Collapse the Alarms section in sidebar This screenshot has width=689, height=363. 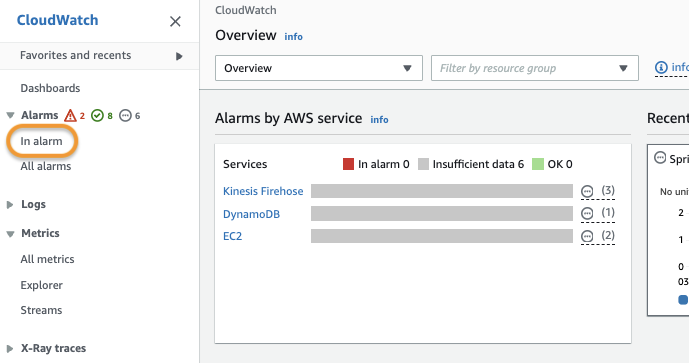point(11,116)
